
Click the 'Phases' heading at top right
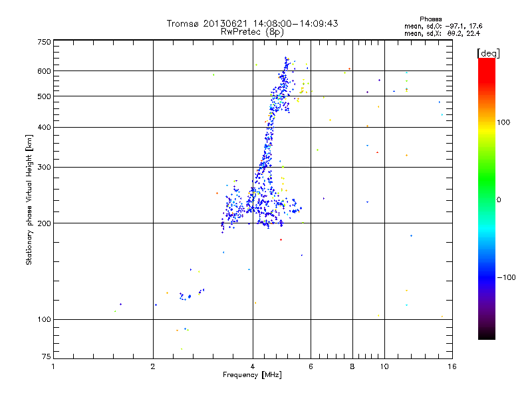[430, 19]
